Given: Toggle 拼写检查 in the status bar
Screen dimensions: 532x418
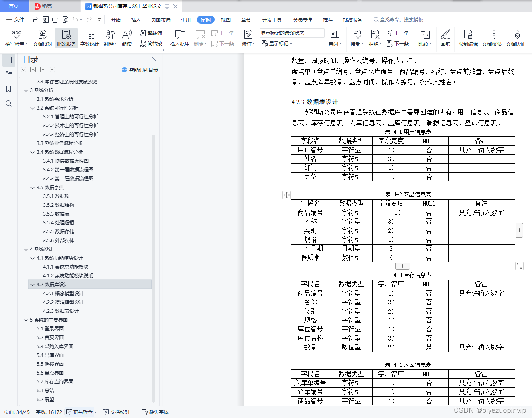Looking at the screenshot, I should (x=81, y=412).
